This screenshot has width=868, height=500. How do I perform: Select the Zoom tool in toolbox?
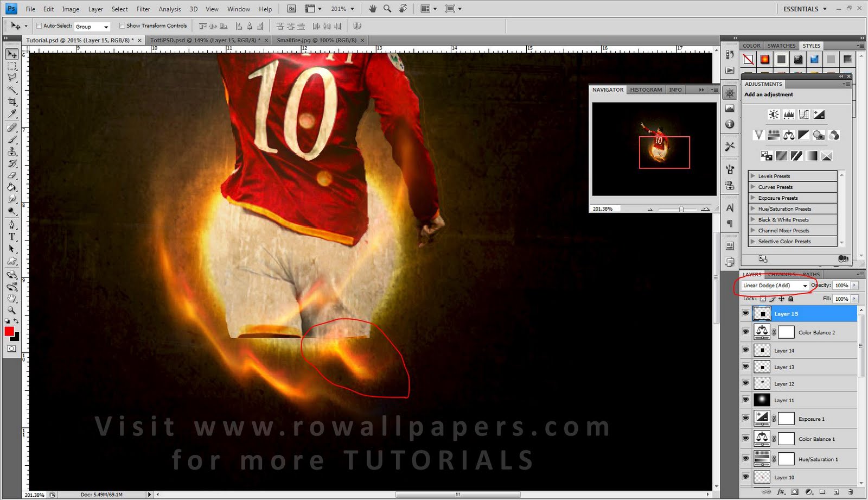12,311
